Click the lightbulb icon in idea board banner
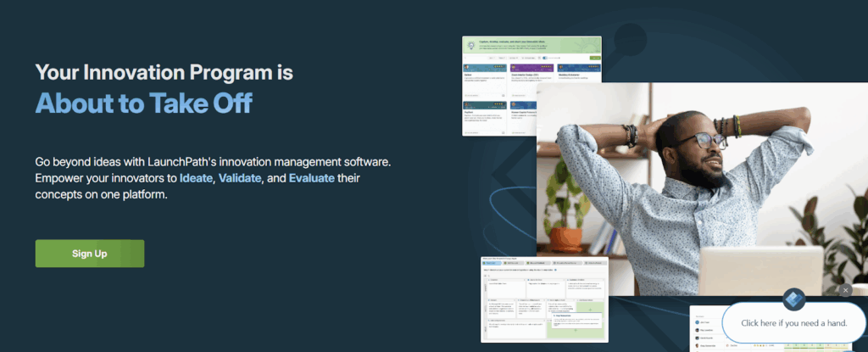The image size is (868, 352). [470, 45]
